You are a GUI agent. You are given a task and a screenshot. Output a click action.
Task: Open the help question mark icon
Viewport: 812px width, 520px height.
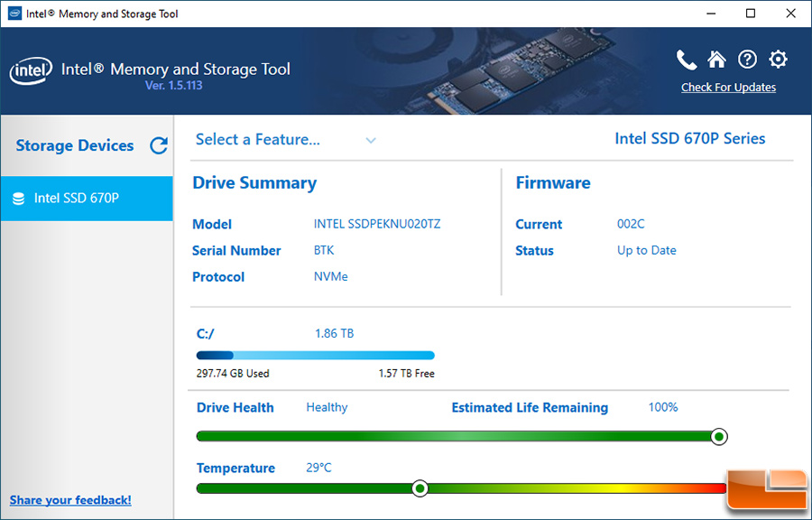click(747, 60)
